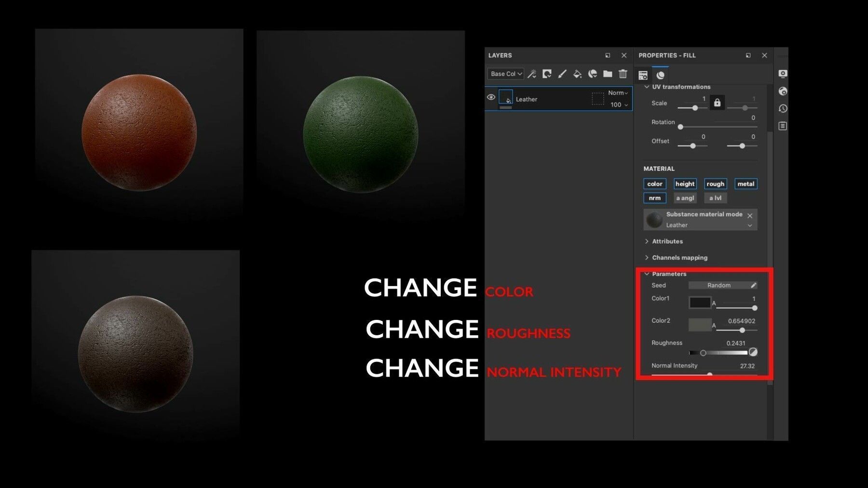Switch to the fill projection properties tab

[x=643, y=75]
